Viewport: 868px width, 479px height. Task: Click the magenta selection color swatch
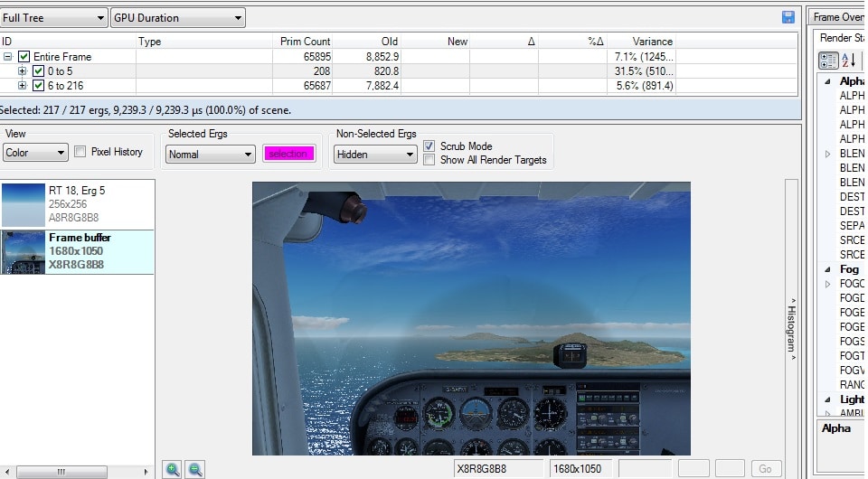pyautogui.click(x=288, y=154)
